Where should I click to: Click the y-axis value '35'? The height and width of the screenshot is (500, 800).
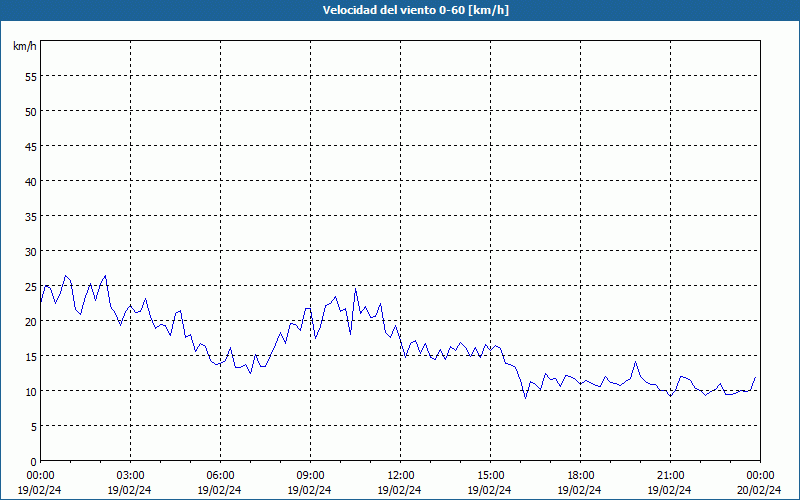pyautogui.click(x=31, y=217)
